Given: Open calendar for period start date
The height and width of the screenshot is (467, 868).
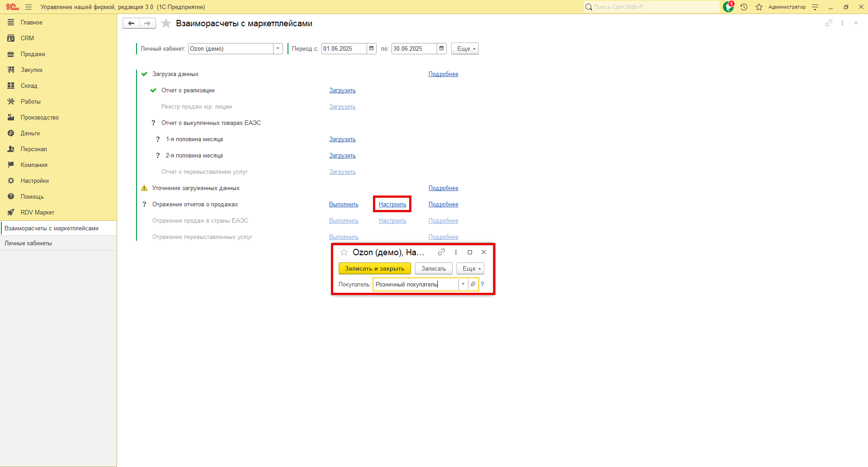Looking at the screenshot, I should click(x=372, y=48).
